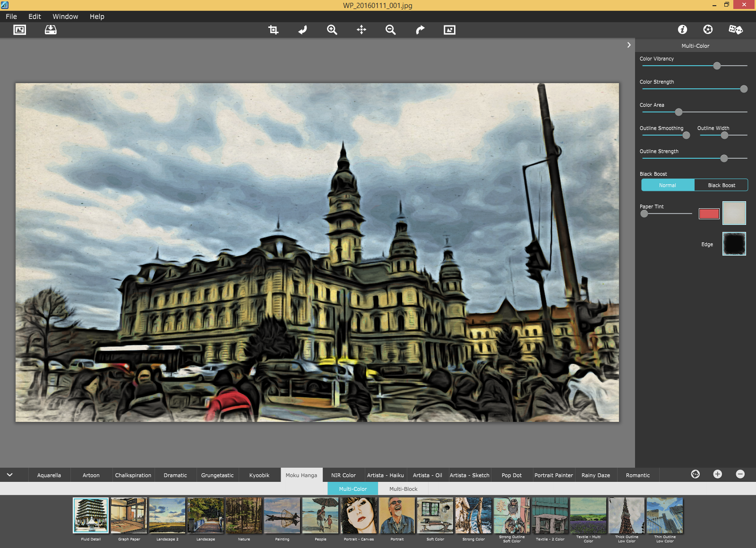Apply the Soft Color preset
Image resolution: width=756 pixels, height=548 pixels.
435,515
